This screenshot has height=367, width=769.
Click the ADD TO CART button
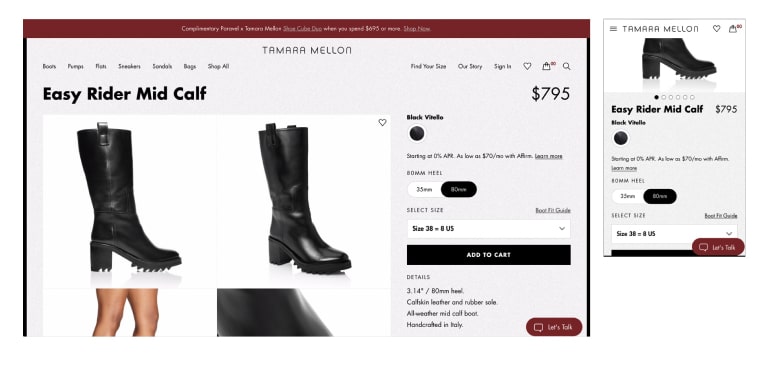point(488,255)
